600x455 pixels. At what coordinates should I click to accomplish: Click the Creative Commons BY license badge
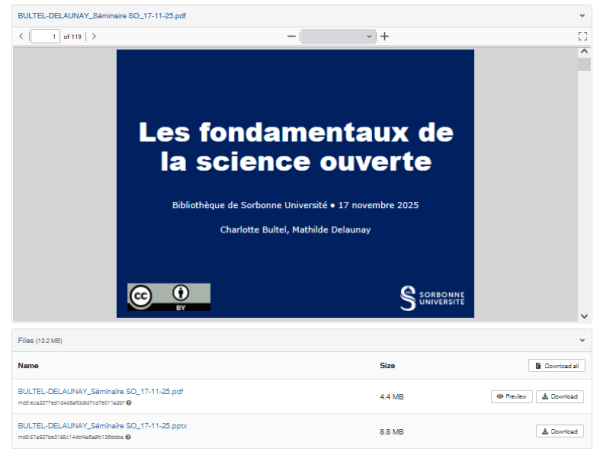(x=169, y=297)
